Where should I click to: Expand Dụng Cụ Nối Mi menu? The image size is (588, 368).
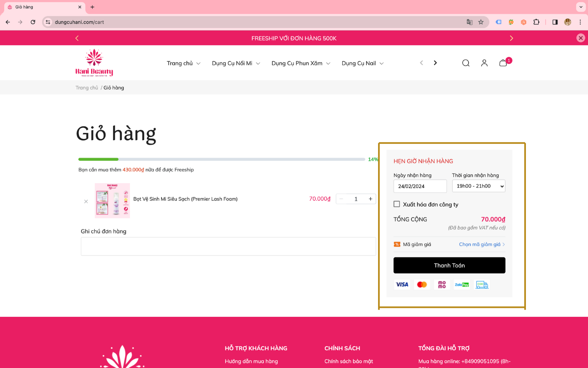point(236,63)
